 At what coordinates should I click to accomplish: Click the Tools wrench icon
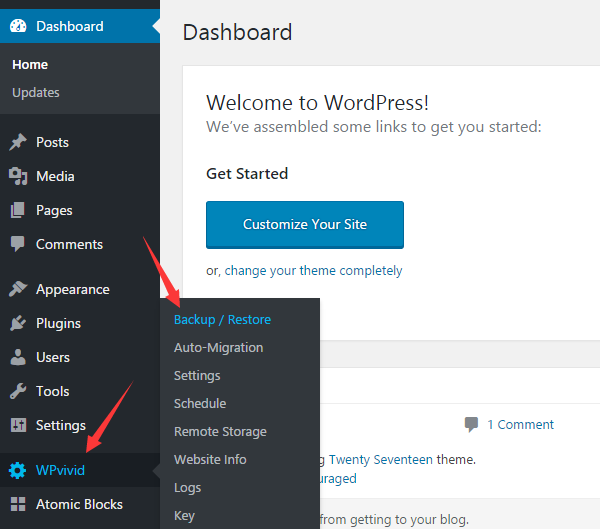click(18, 391)
